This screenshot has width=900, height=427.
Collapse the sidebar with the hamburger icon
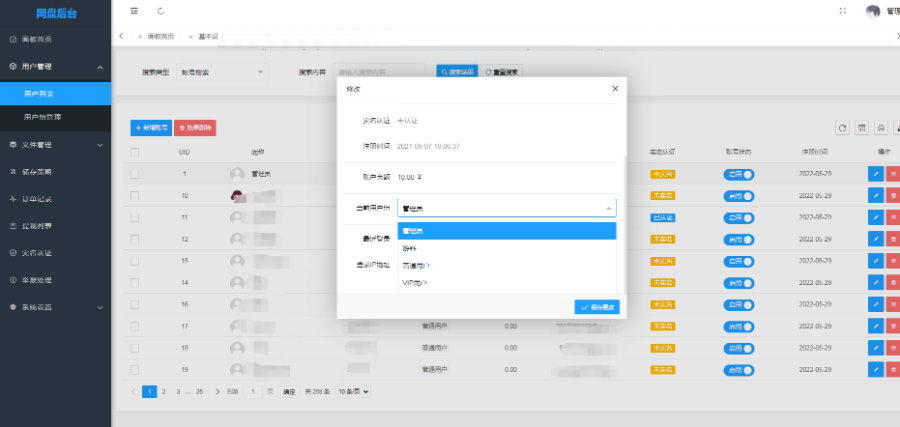pos(134,11)
